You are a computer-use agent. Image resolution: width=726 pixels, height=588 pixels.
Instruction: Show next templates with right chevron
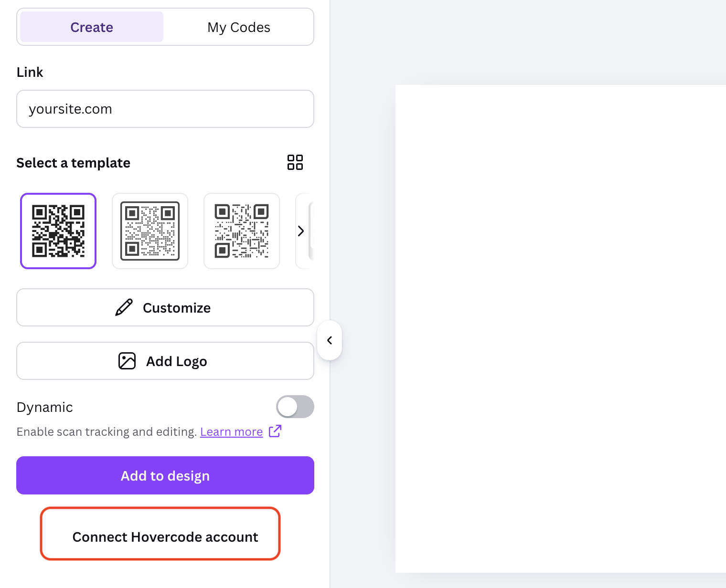pyautogui.click(x=300, y=231)
